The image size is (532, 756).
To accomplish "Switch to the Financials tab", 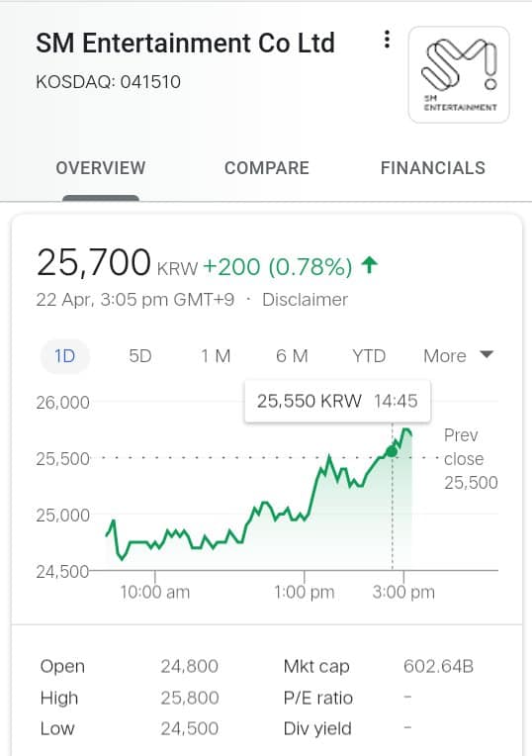I will pos(433,168).
